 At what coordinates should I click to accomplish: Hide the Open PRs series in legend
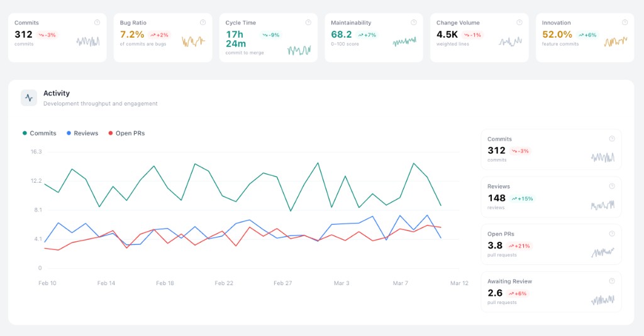(126, 133)
